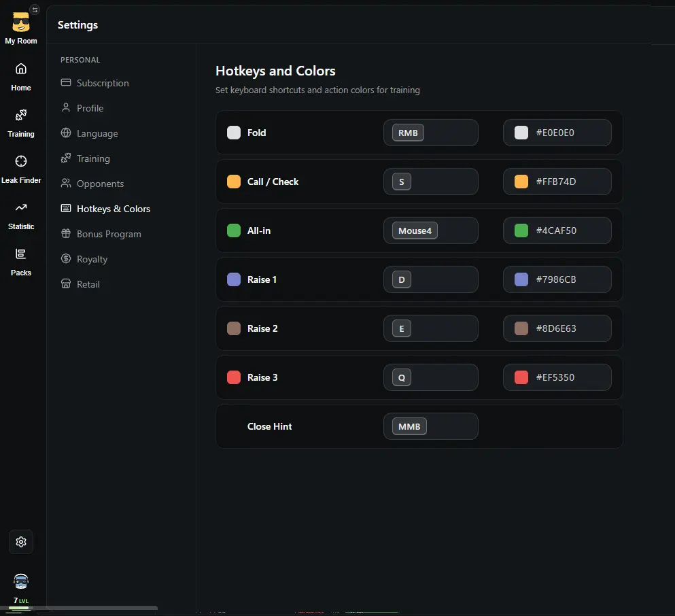675x616 pixels.
Task: Open the Training settings section
Action: click(86, 158)
